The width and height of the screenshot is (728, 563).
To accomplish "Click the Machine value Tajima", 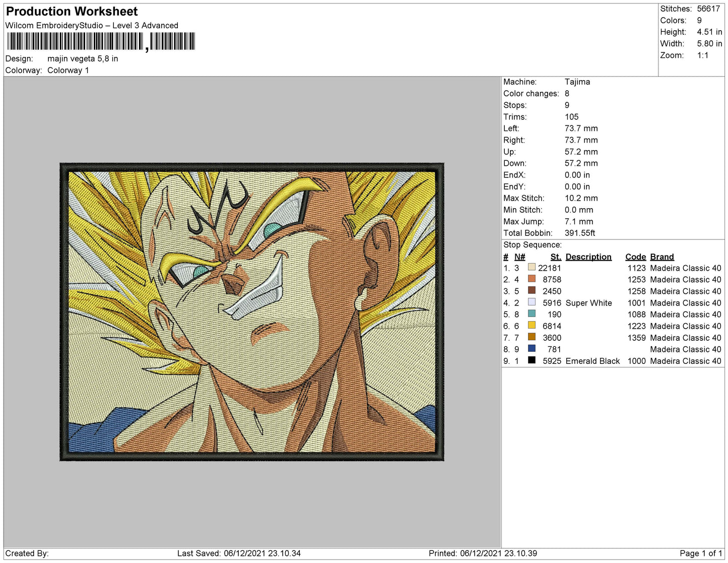I will pos(577,82).
